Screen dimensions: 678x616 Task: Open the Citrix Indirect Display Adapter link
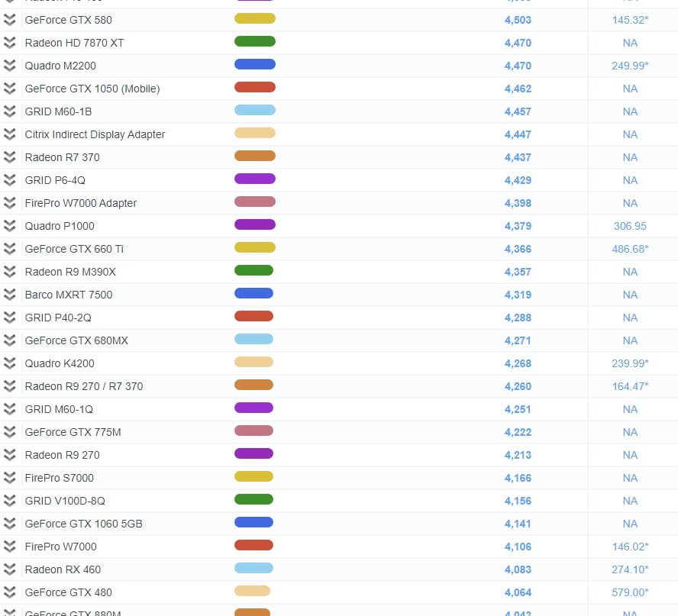point(95,134)
